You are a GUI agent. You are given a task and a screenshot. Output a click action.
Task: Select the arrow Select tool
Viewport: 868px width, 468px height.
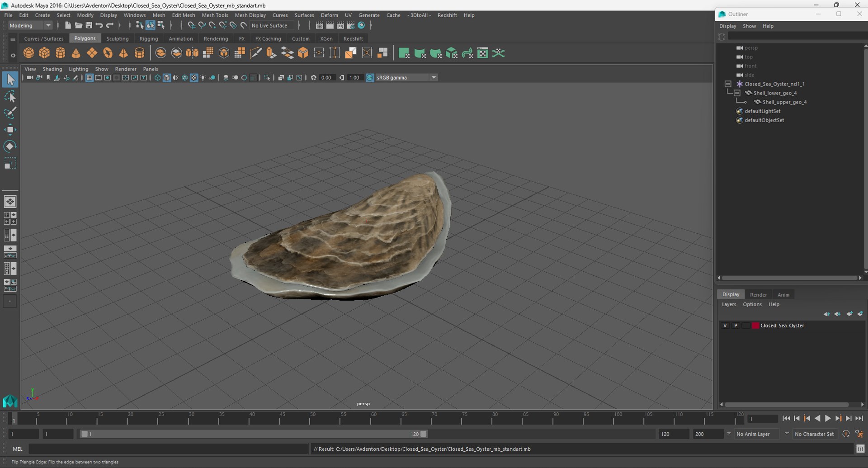(x=10, y=80)
